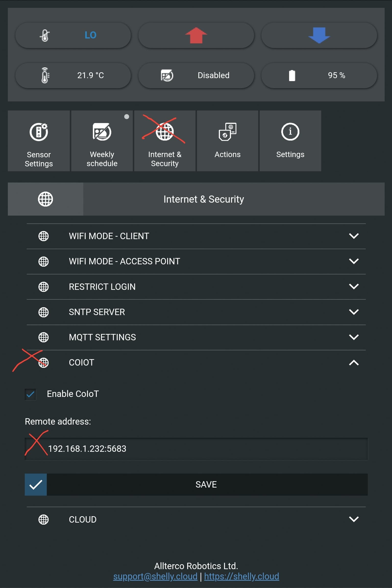This screenshot has width=392, height=588.
Task: Click the checkmark icon on the SAVE bar
Action: [x=36, y=485]
